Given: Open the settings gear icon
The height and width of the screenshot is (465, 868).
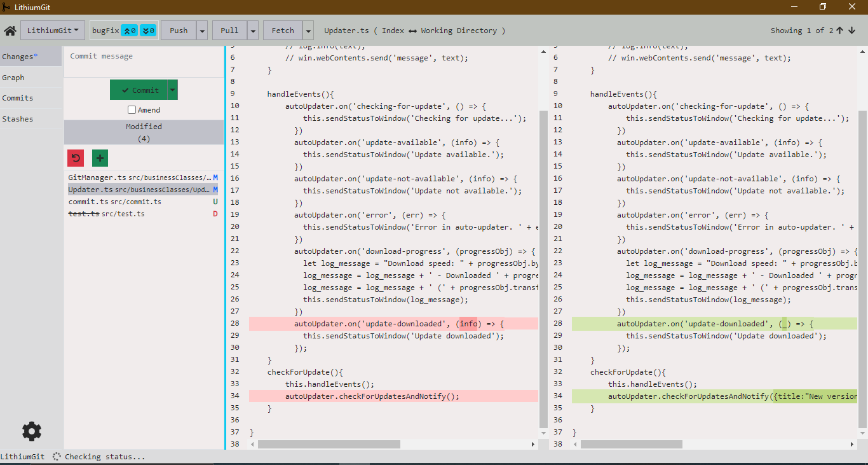Looking at the screenshot, I should click(x=31, y=431).
